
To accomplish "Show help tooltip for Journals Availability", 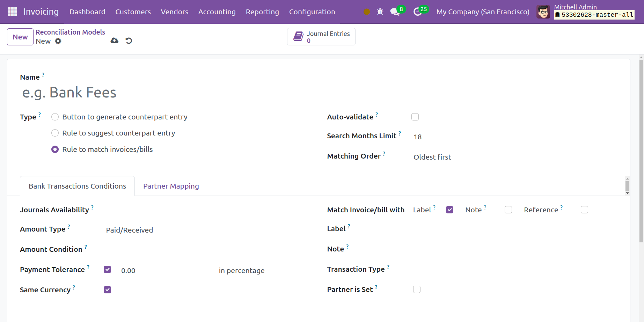I will (x=92, y=207).
